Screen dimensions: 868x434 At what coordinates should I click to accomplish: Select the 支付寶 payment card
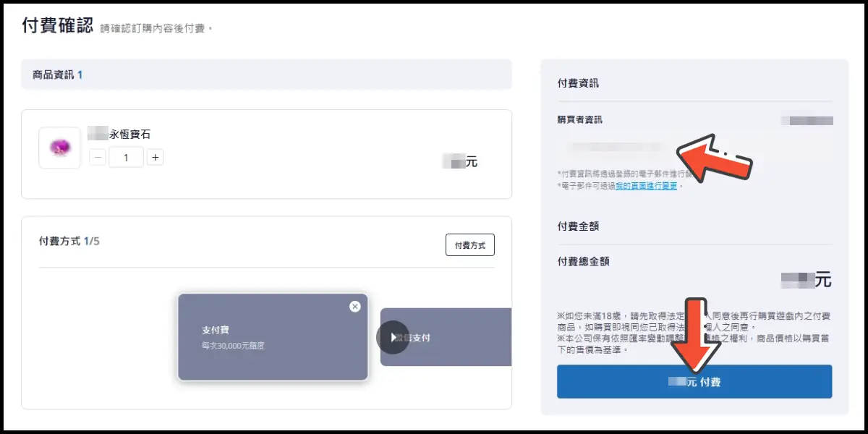[272, 337]
